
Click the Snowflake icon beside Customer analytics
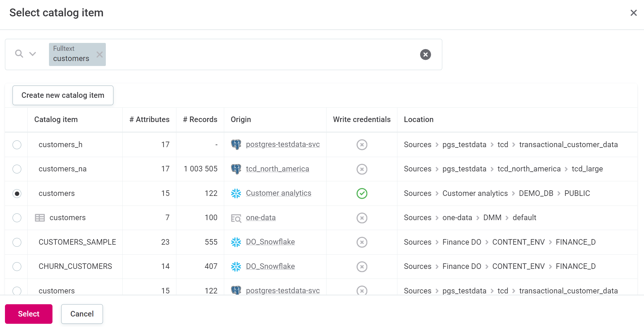(236, 193)
